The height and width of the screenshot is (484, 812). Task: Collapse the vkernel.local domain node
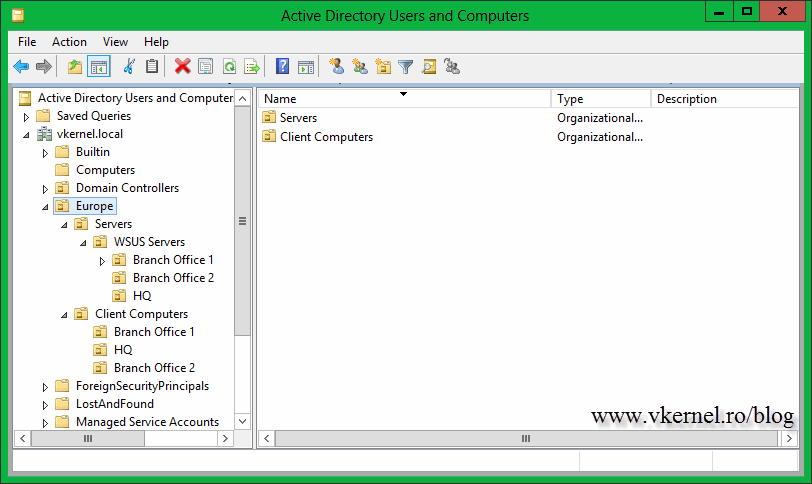pos(26,135)
